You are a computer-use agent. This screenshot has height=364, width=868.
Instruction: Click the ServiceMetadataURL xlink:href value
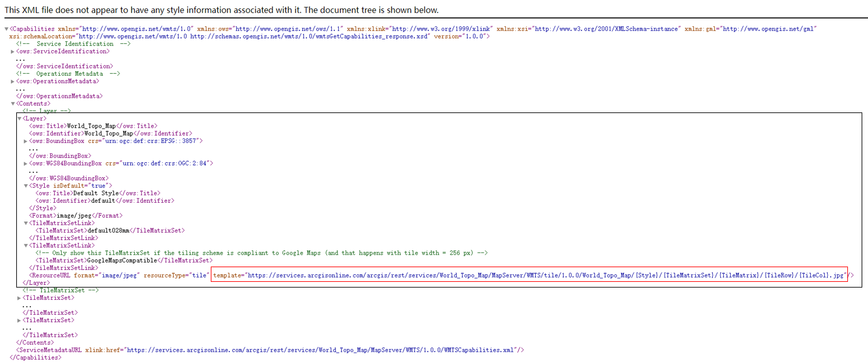tap(320, 350)
